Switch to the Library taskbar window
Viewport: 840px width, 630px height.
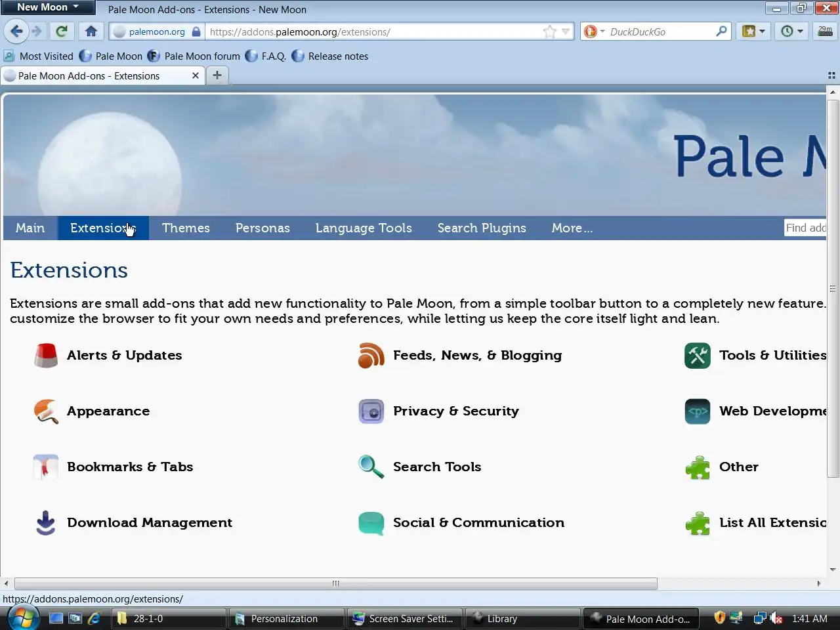click(522, 619)
